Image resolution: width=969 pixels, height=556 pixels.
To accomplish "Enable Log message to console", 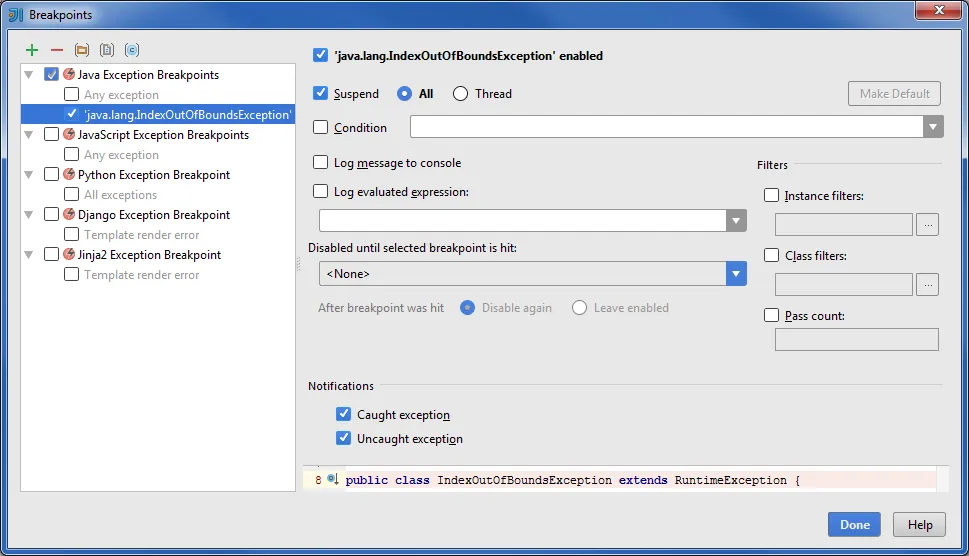I will 320,162.
